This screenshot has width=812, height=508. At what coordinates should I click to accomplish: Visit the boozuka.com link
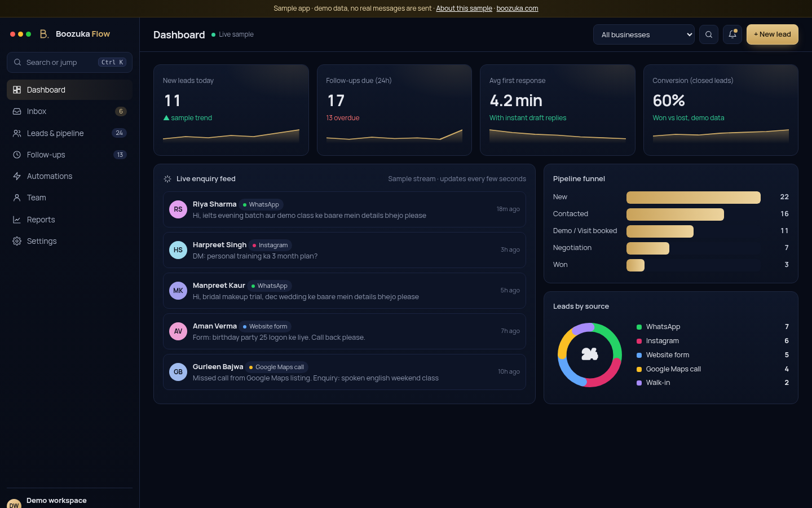[x=517, y=8]
